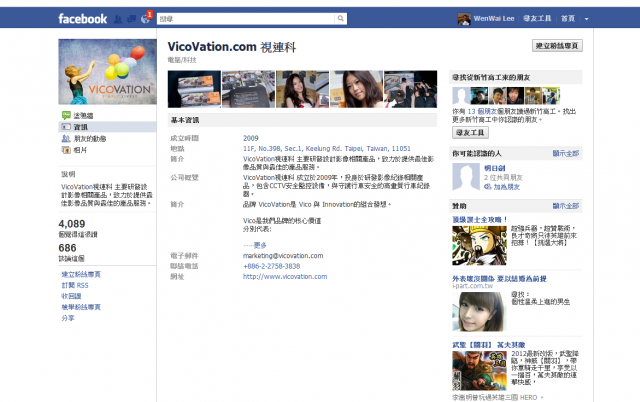This screenshot has height=402, width=640.
Task: Open third friend avatar in friend finder row
Action: click(x=497, y=96)
